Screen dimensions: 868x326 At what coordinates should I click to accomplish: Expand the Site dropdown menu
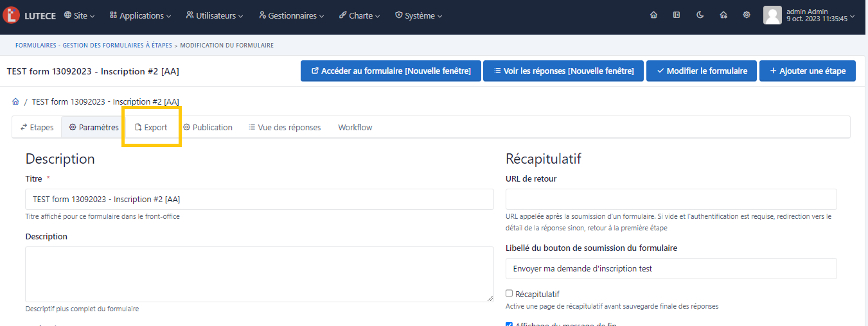point(80,15)
